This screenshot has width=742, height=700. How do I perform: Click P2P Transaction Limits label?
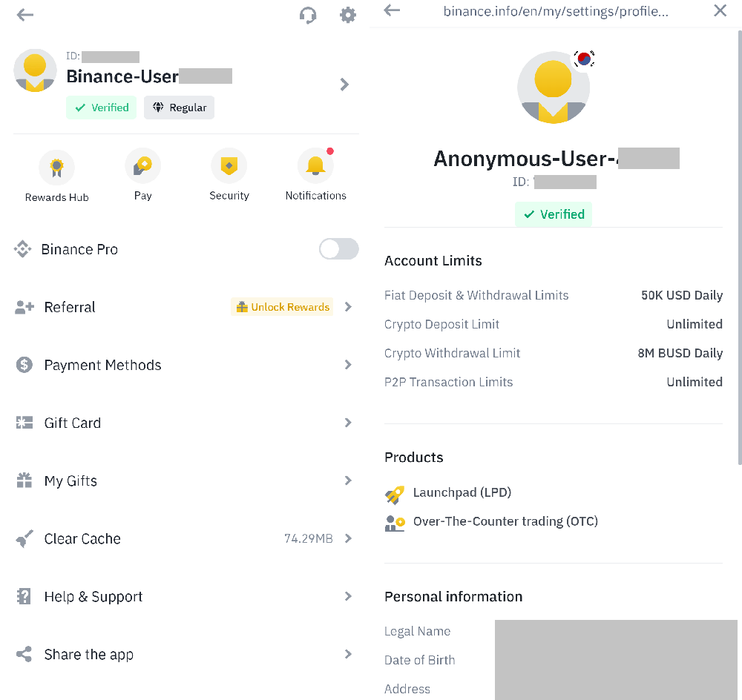448,382
